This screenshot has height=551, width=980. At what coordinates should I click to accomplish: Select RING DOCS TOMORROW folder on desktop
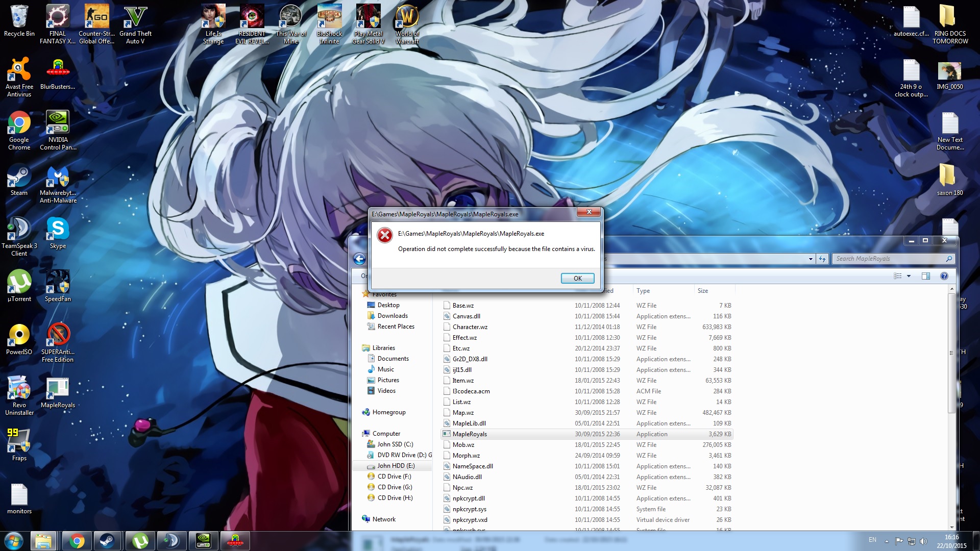[950, 23]
